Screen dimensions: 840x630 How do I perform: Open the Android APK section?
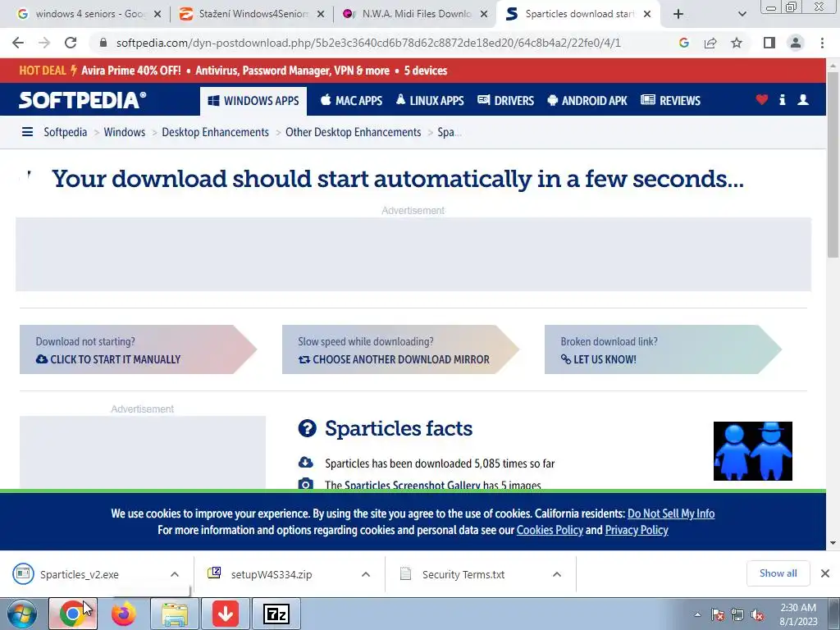click(587, 101)
